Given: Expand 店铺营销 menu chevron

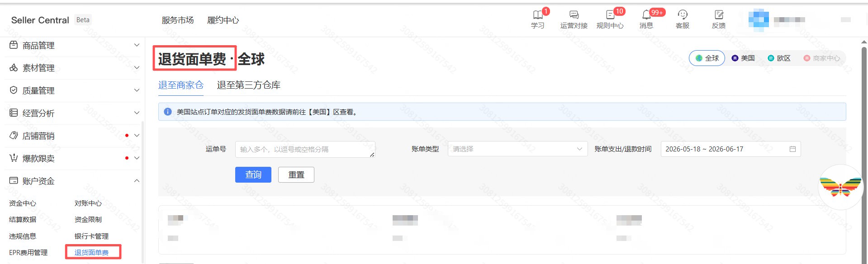Looking at the screenshot, I should click(137, 136).
